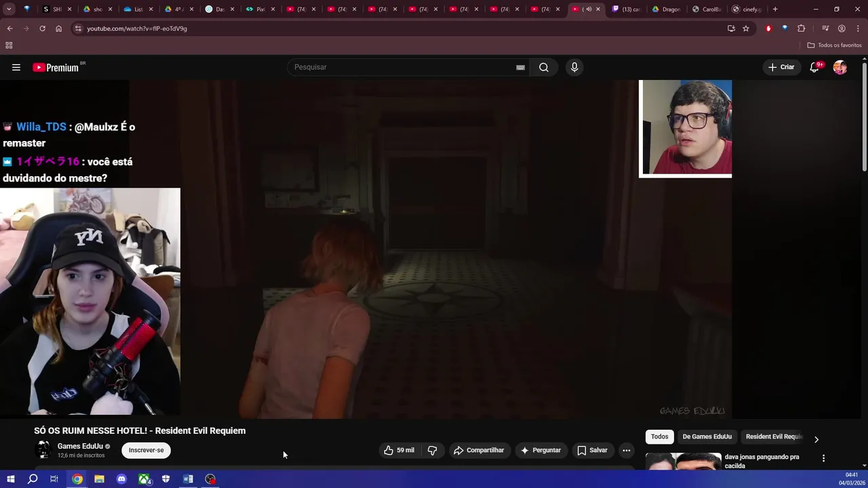The height and width of the screenshot is (488, 868).
Task: View site information icon in address bar
Action: (78, 28)
